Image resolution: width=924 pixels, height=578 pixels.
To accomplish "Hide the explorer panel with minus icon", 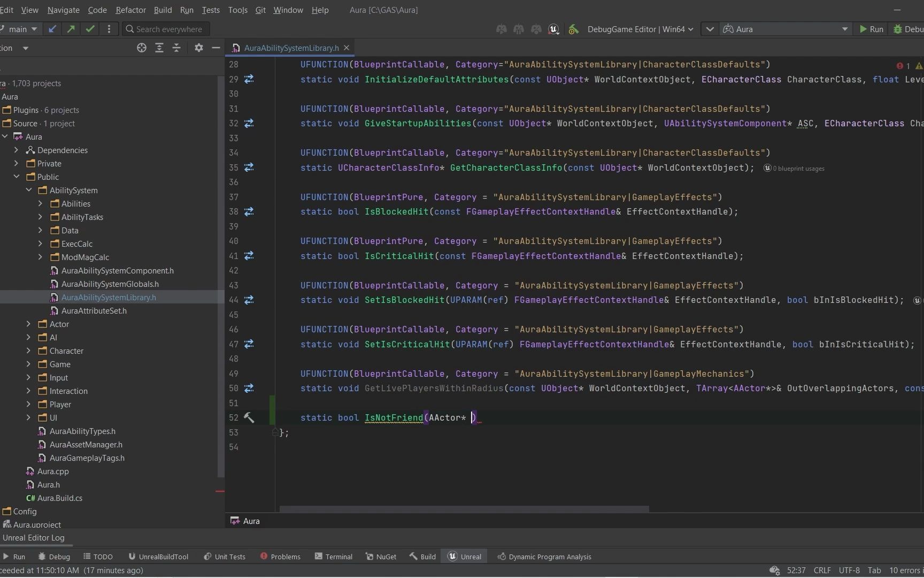I will point(216,48).
